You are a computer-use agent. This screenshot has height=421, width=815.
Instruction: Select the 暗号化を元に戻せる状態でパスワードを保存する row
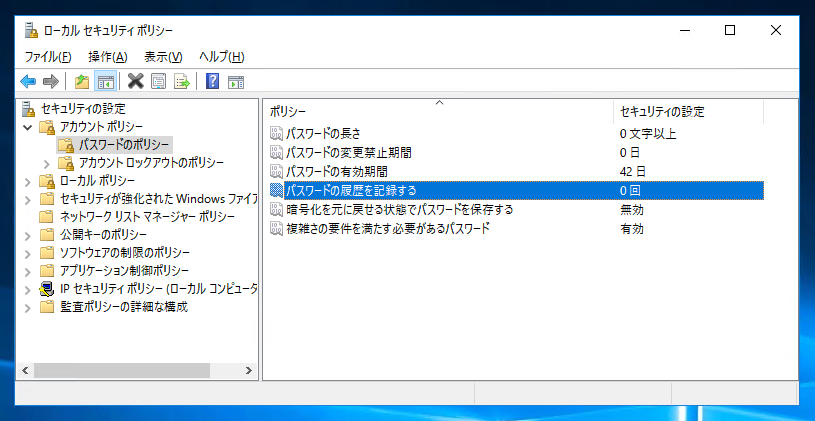pyautogui.click(x=516, y=210)
